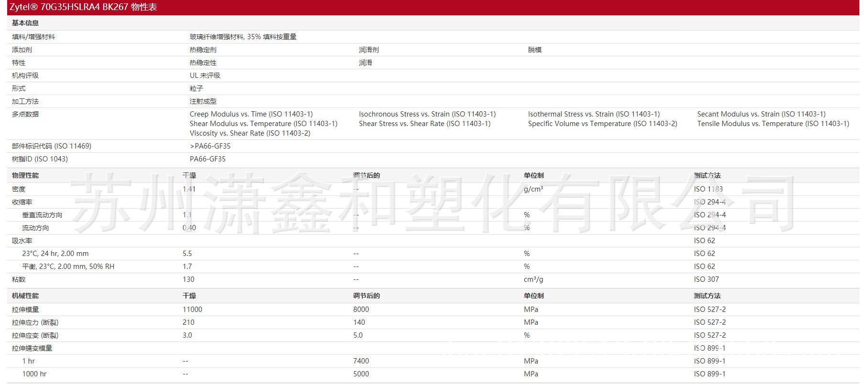Screen dimensions: 868x384
Task: Select the 23°C, 24 hr, 2.00 mm row
Action: point(55,254)
